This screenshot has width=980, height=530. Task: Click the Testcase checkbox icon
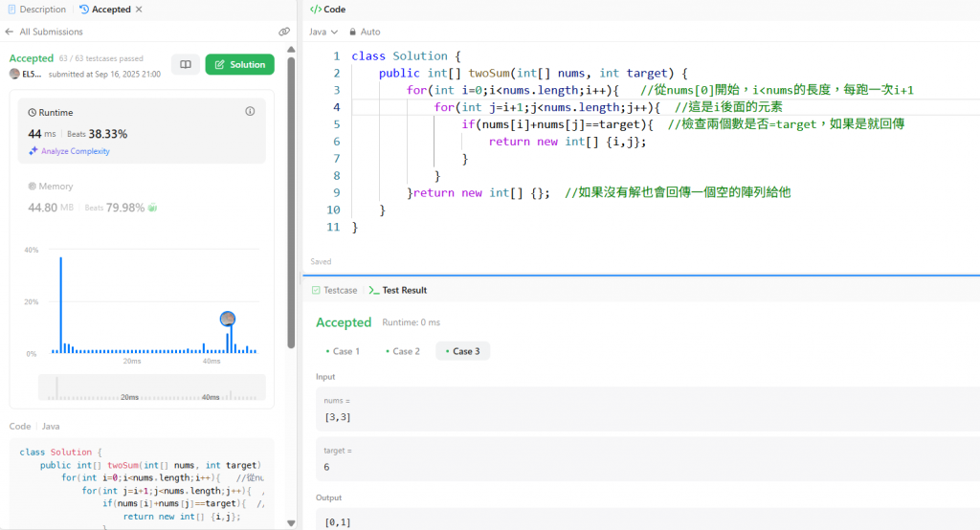[x=316, y=290]
